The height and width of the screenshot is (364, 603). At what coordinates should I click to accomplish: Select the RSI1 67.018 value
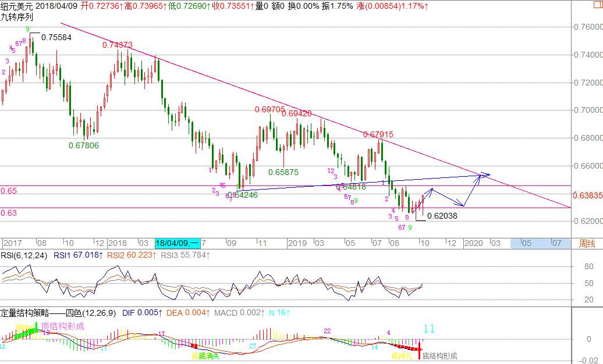78,255
